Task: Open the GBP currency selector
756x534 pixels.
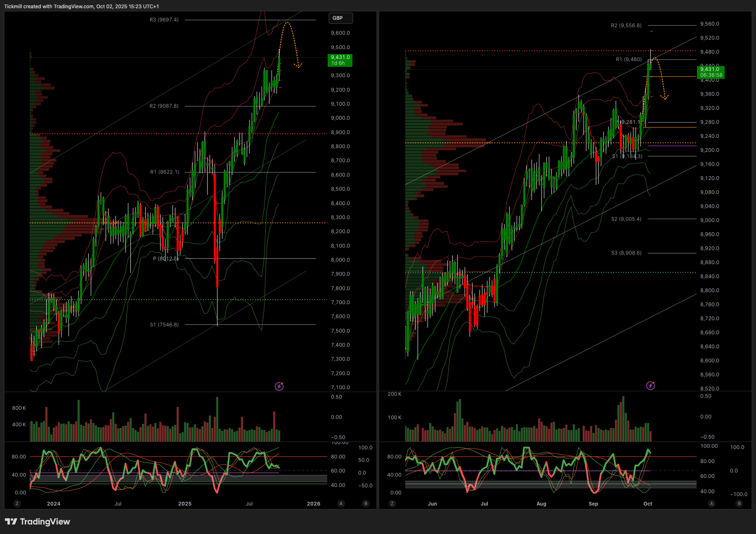Action: pos(340,18)
